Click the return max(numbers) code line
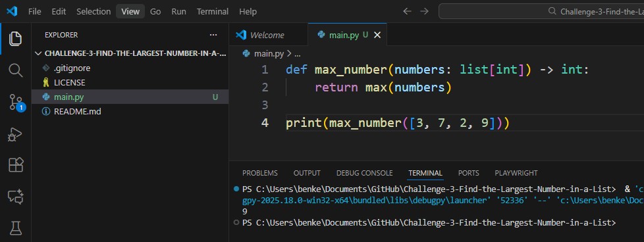 coord(383,87)
